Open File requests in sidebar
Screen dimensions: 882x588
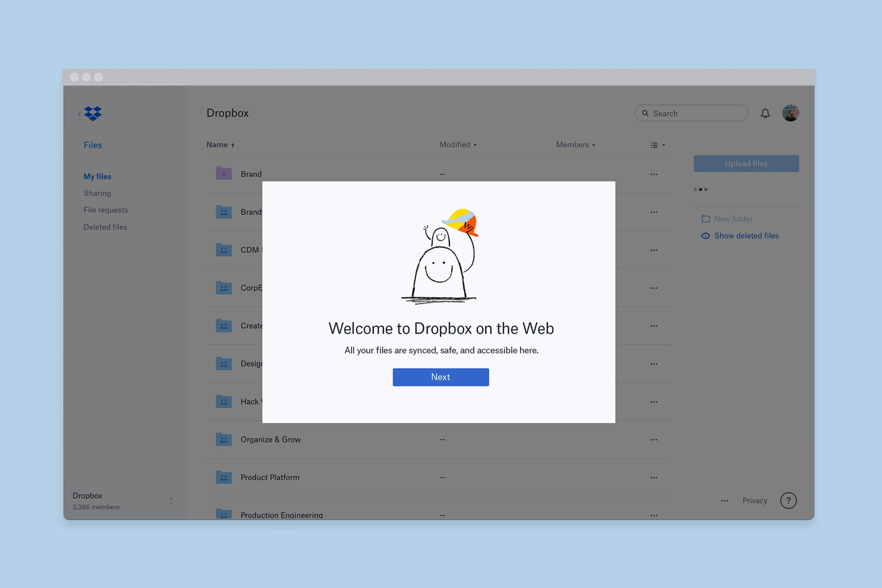pos(106,210)
